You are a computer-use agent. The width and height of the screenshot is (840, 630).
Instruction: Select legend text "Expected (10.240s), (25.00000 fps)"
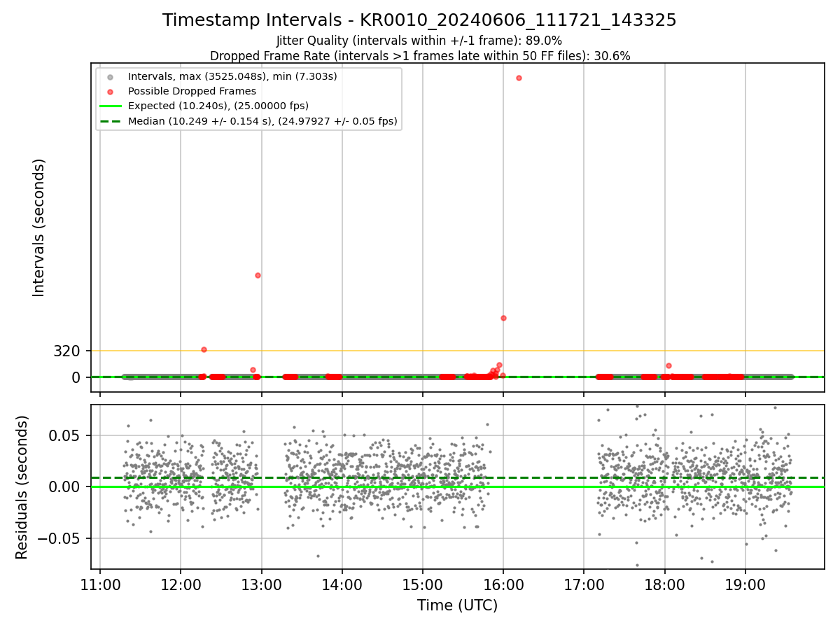click(218, 106)
